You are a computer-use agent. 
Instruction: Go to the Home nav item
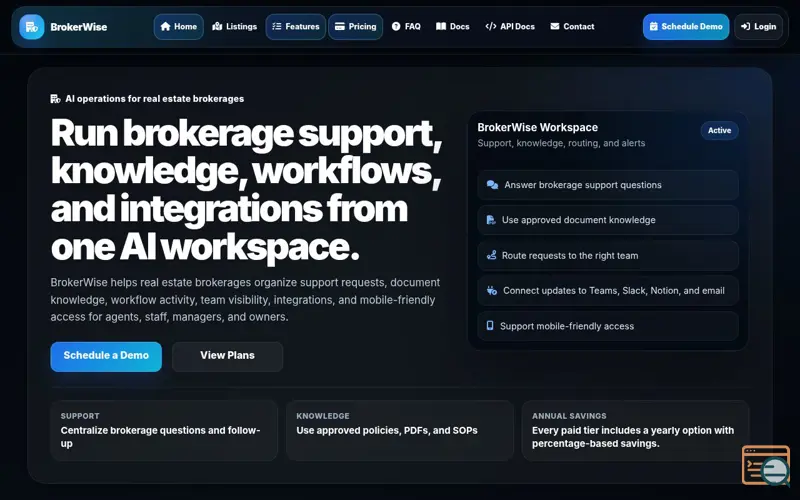pyautogui.click(x=179, y=27)
